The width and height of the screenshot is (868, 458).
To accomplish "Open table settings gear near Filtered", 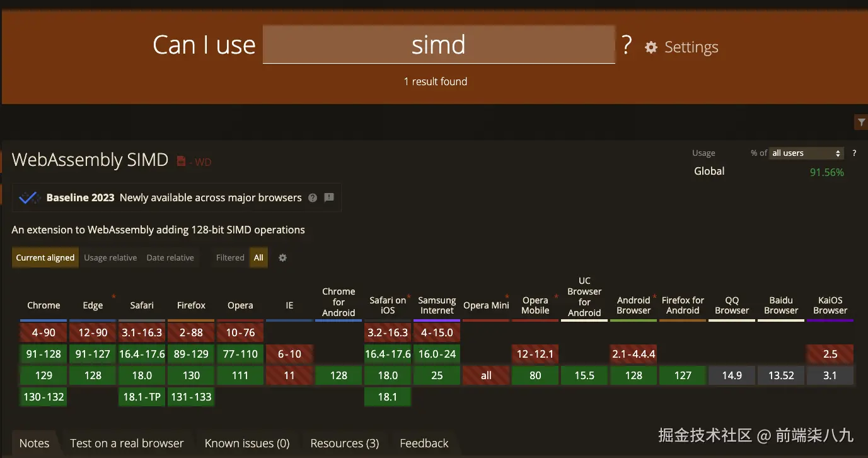I will coord(283,257).
